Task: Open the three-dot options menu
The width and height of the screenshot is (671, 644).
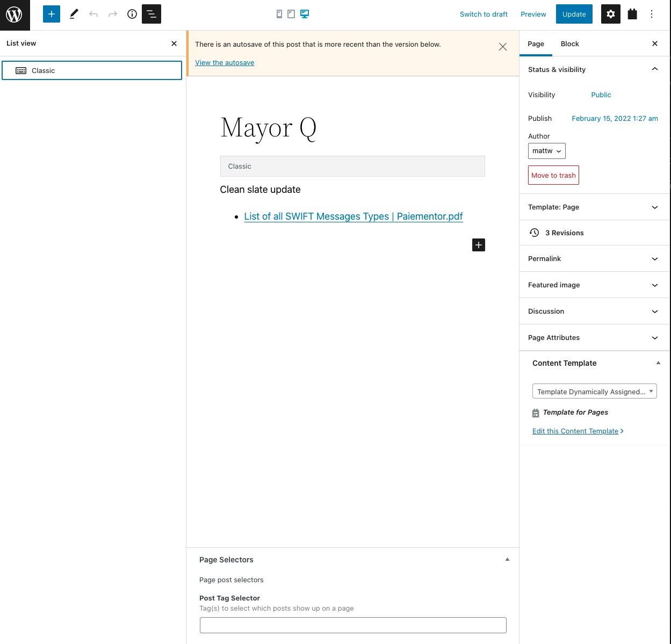Action: point(651,15)
